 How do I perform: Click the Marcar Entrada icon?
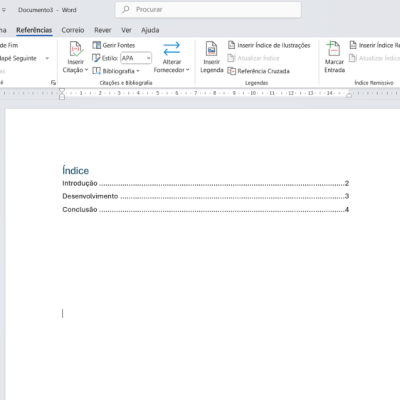(x=333, y=49)
